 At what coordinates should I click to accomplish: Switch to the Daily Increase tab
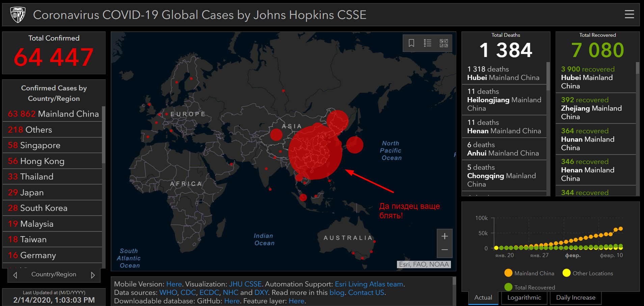point(576,298)
